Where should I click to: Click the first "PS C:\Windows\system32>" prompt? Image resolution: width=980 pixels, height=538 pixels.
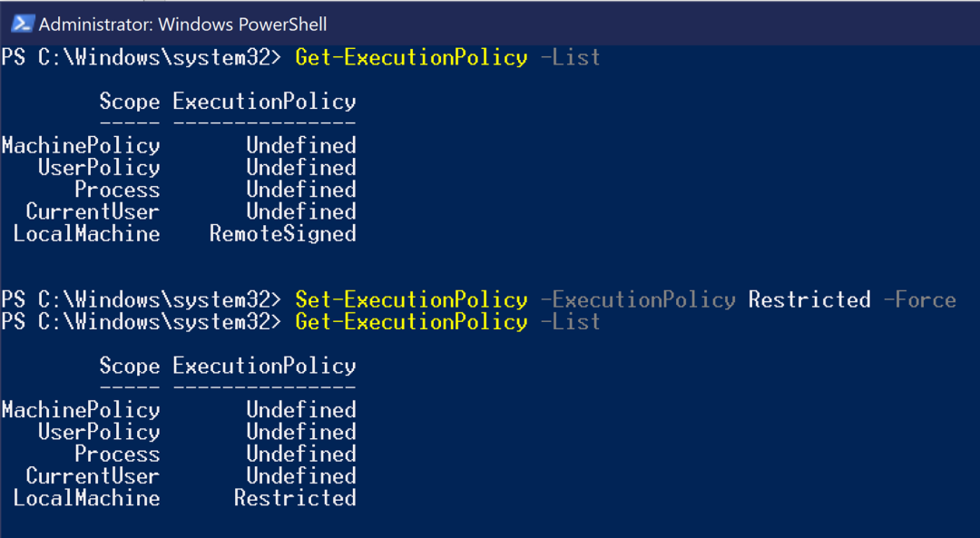click(142, 58)
